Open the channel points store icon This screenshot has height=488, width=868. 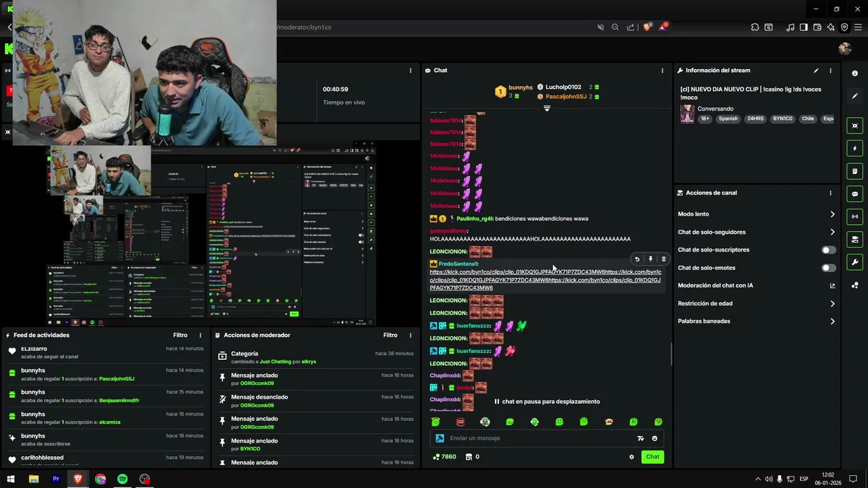(x=469, y=457)
